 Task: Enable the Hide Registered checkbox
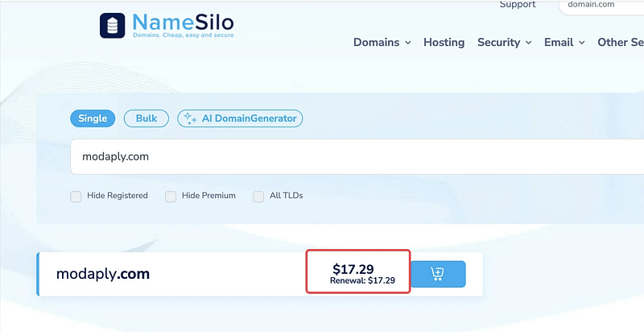point(76,196)
